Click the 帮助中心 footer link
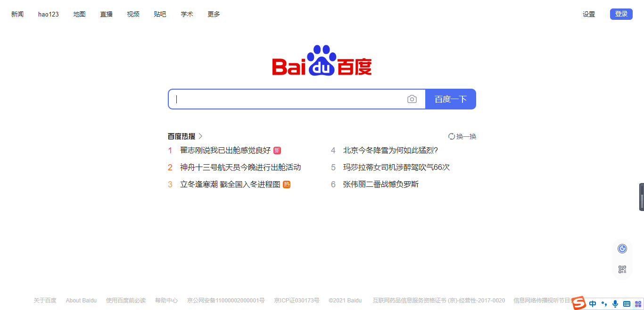 [x=166, y=301]
